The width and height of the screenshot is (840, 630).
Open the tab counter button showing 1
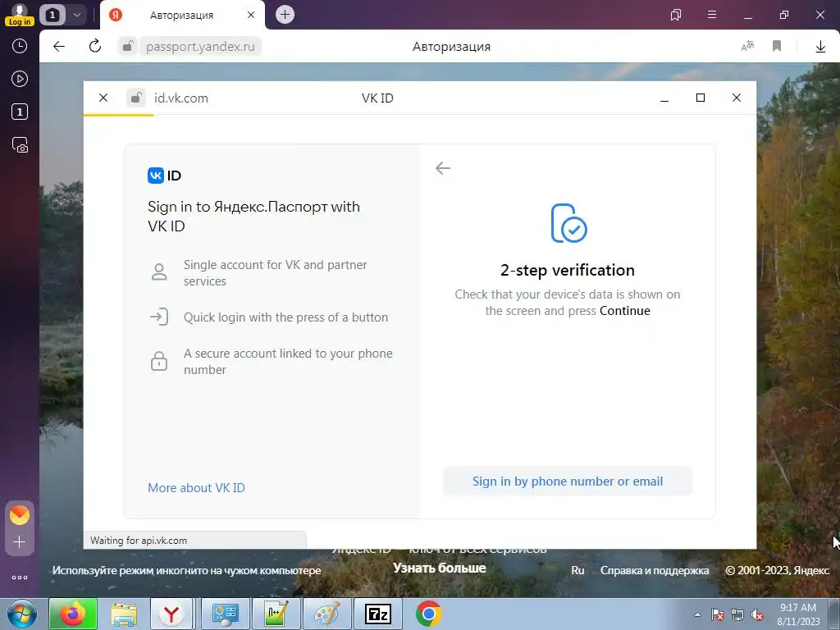(x=52, y=15)
